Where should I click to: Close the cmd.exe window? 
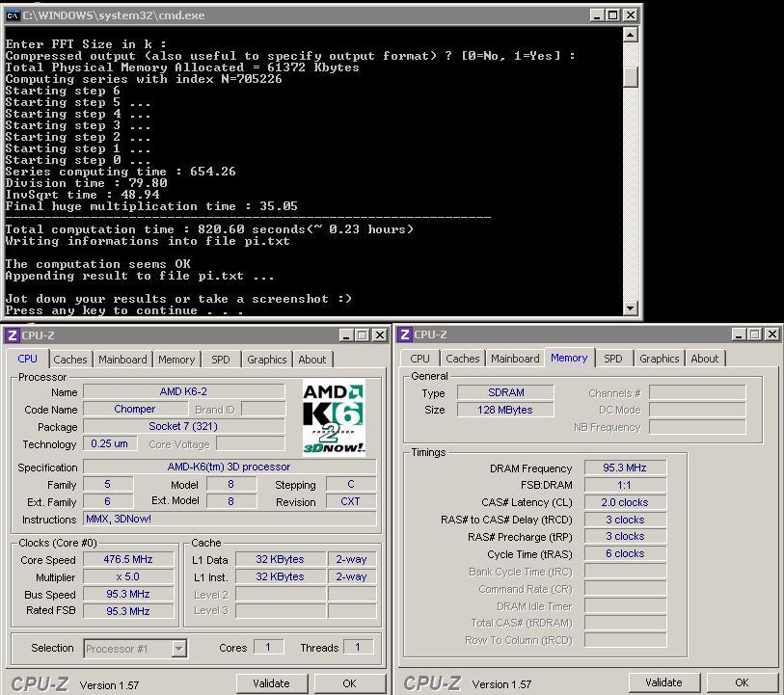point(631,15)
